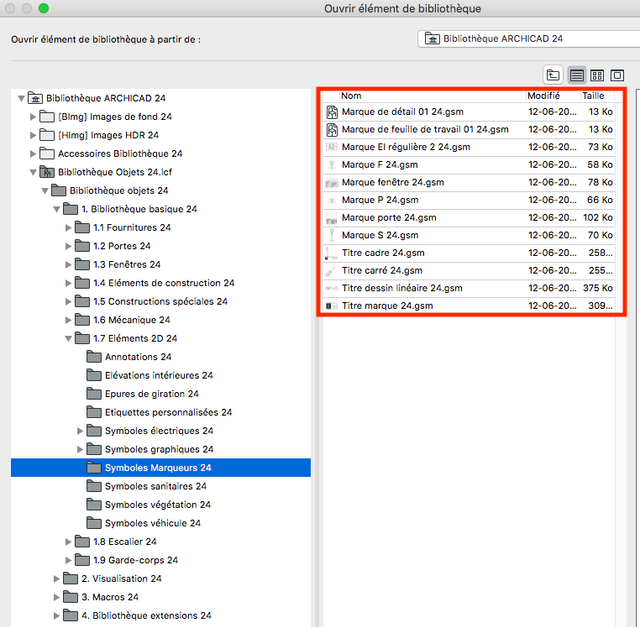Select file name Titre dessin linéaire 24.gsm
The image size is (640, 627).
402,288
